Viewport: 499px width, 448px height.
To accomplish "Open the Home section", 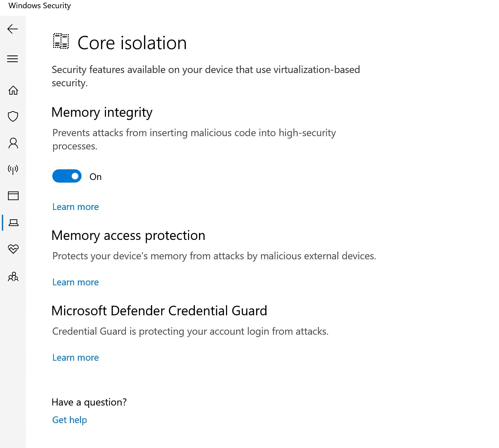I will (x=13, y=90).
